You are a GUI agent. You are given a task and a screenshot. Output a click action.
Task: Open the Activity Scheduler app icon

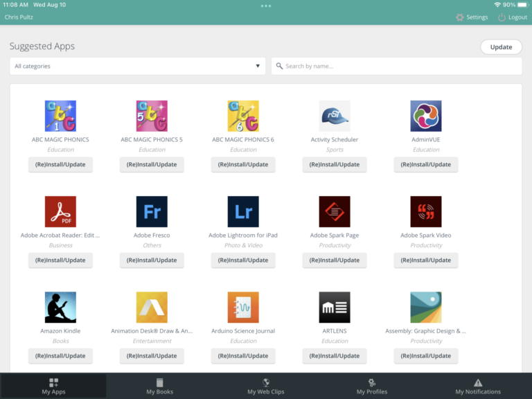tap(335, 116)
